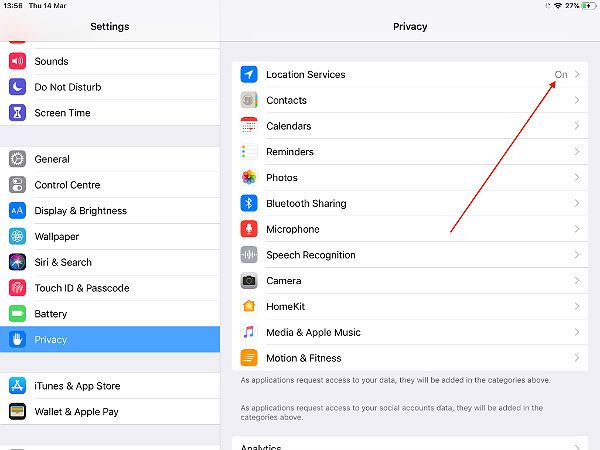The image size is (600, 450).
Task: Select the Bluetooth Sharing icon
Action: [249, 203]
